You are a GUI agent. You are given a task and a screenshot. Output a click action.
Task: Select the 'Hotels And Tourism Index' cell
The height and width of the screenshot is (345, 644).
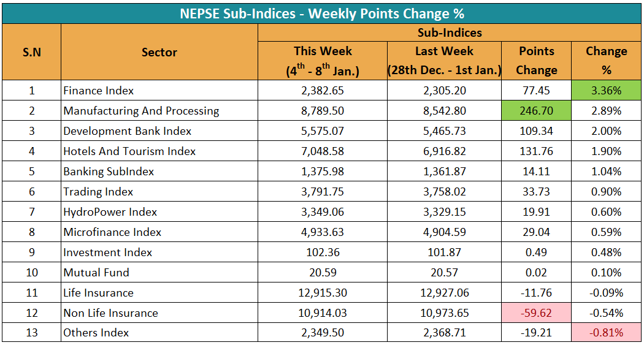[129, 151]
